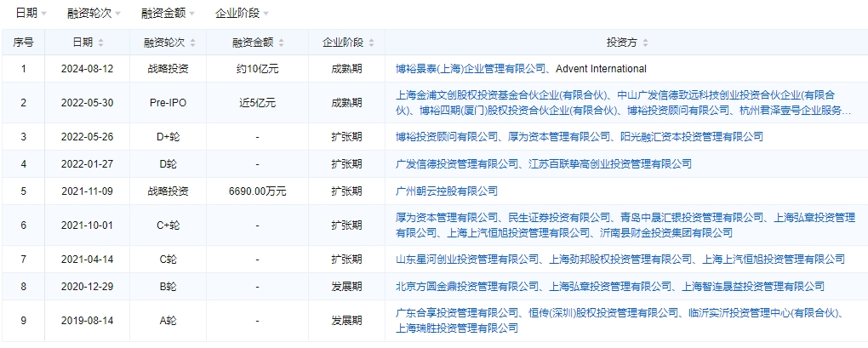Open 上海金浦文创股权投资基金合伙企业 investor link
The image size is (868, 348).
pyautogui.click(x=503, y=94)
